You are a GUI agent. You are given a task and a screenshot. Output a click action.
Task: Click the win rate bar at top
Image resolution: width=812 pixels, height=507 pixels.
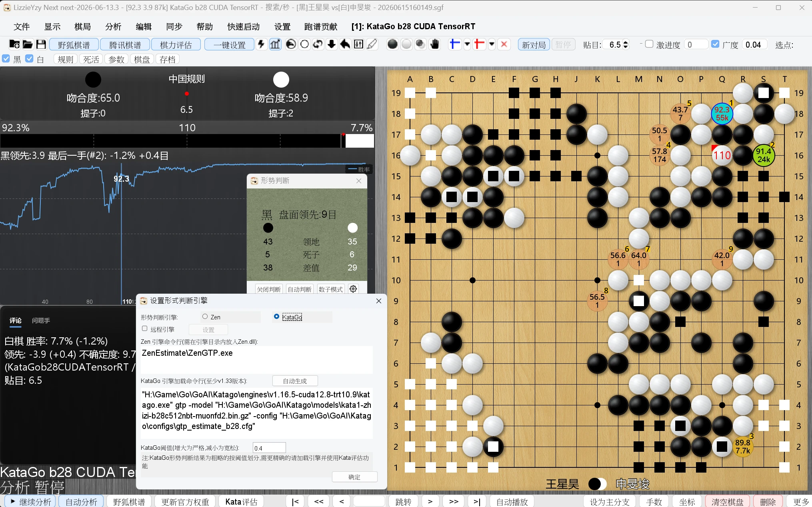[x=187, y=141]
